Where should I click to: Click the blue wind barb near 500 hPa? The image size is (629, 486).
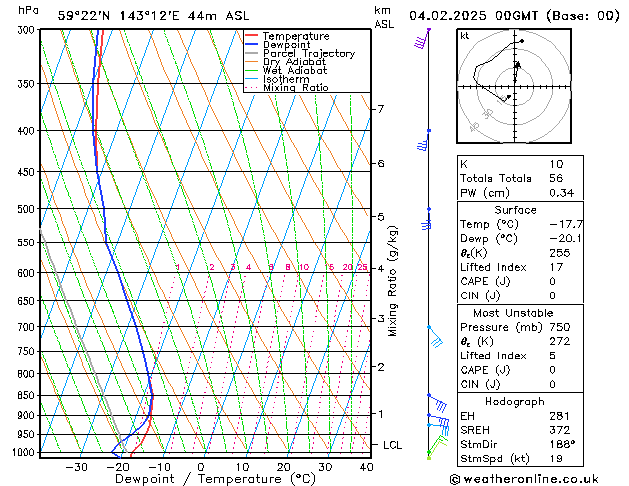click(x=426, y=219)
